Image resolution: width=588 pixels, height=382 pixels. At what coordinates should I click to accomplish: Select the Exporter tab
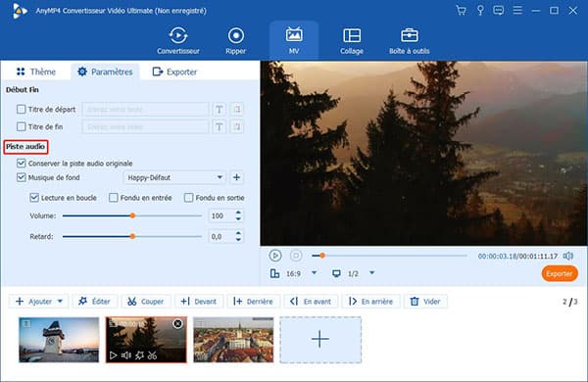pyautogui.click(x=174, y=72)
